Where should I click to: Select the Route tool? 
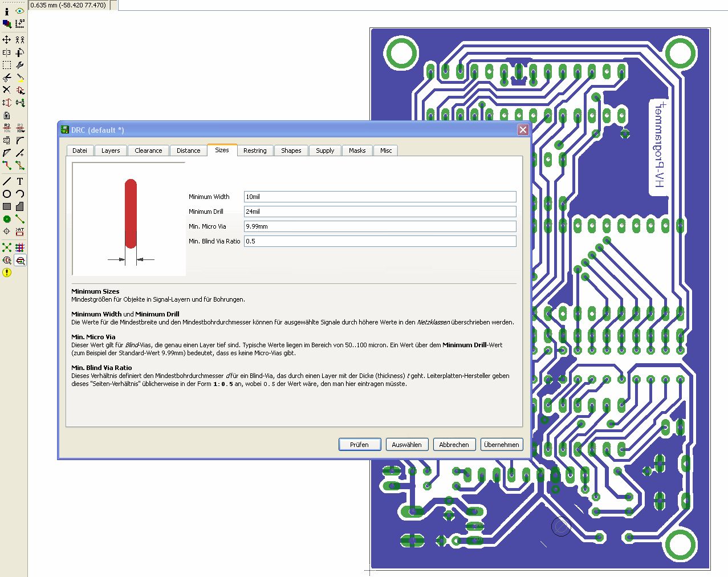click(7, 165)
